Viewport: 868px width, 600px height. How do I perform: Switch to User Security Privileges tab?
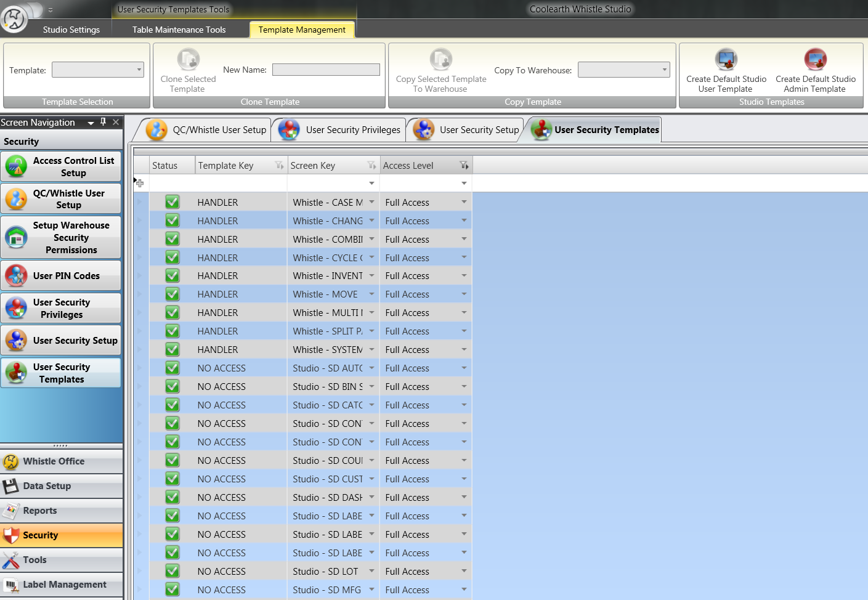click(340, 130)
